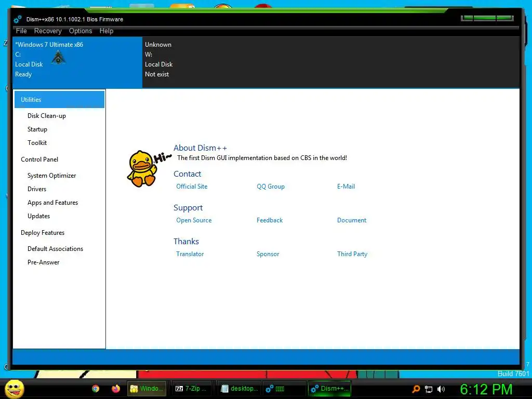
Task: Open the Help menu
Action: (x=106, y=31)
